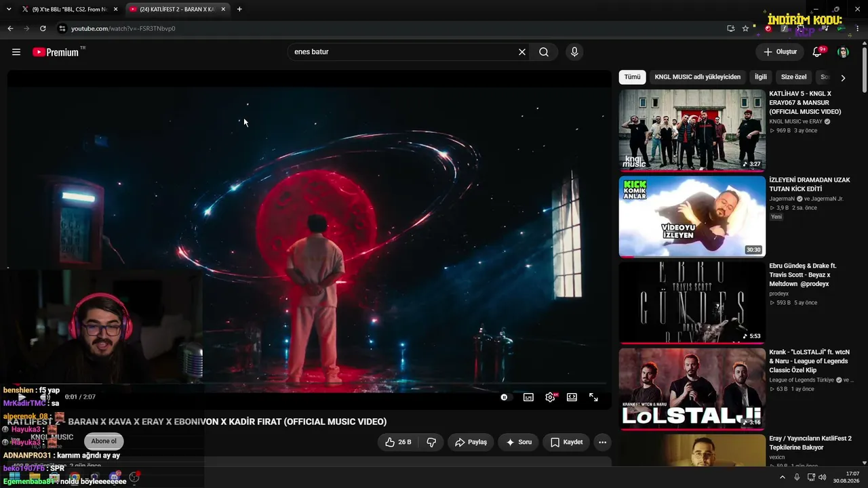The height and width of the screenshot is (488, 868).
Task: Open 'Eray / Yayıncıların KatliFest 2' title
Action: [810, 443]
